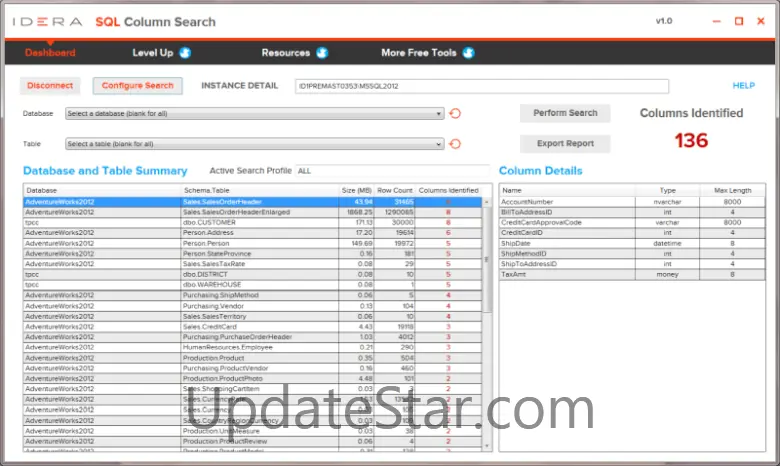Open the Dashboard tab

click(50, 53)
